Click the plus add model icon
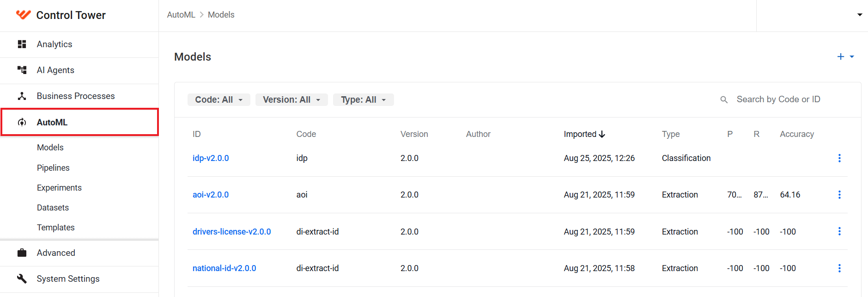The height and width of the screenshot is (297, 868). click(841, 56)
